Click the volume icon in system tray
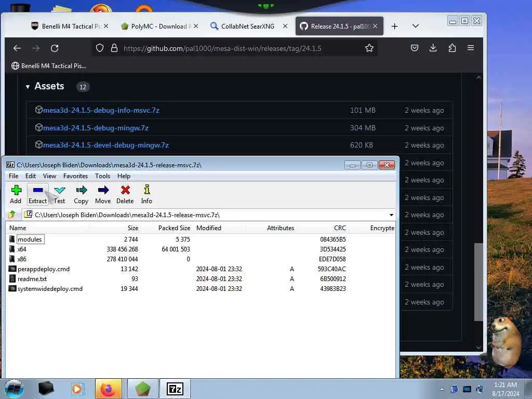Screen dimensions: 532x399 [x=480, y=389]
